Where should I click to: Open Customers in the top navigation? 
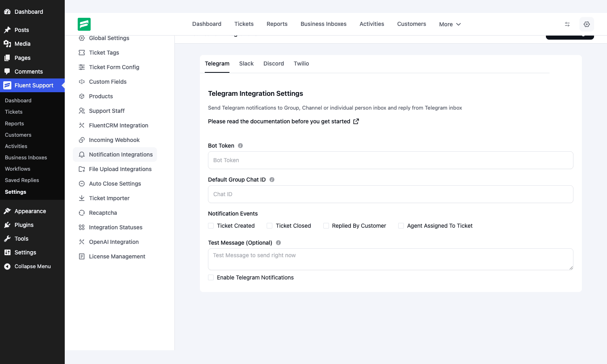[412, 24]
